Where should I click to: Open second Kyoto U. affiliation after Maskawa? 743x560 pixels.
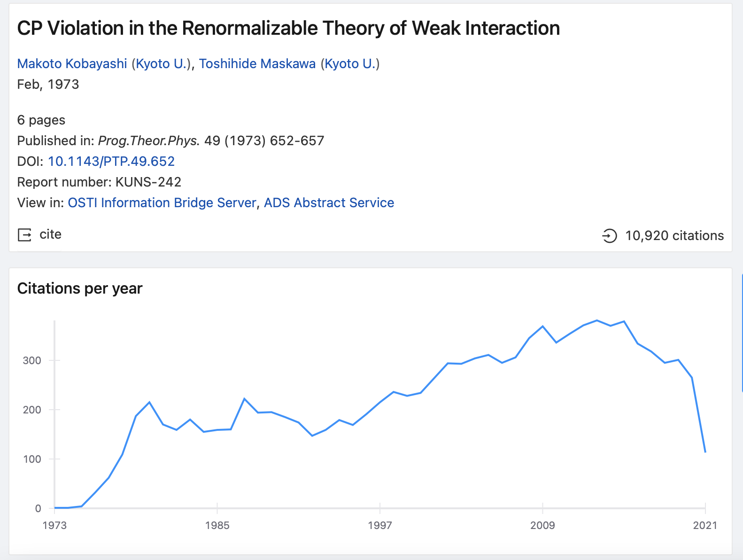click(x=350, y=63)
